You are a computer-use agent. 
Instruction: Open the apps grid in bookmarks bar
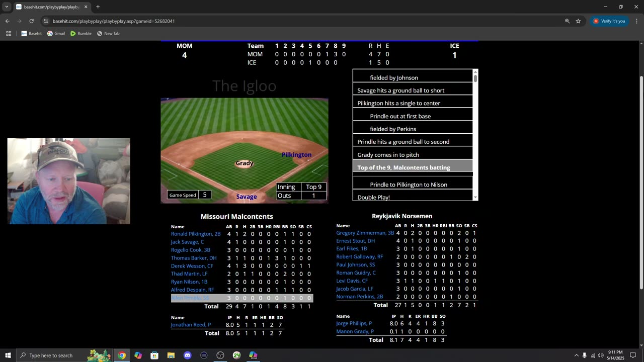point(9,34)
